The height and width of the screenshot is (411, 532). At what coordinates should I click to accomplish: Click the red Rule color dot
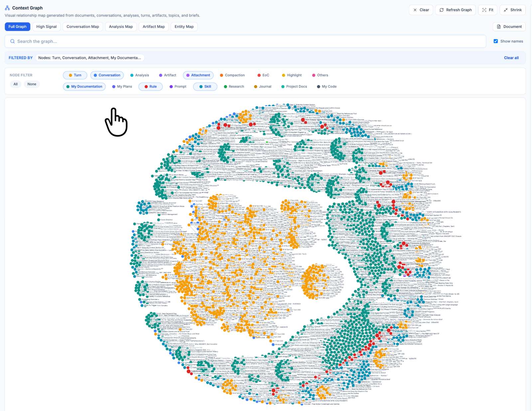[x=146, y=87]
